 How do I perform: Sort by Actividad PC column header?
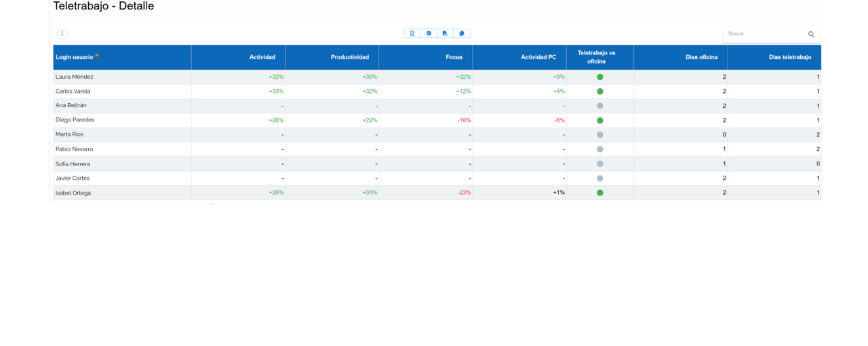[x=538, y=57]
